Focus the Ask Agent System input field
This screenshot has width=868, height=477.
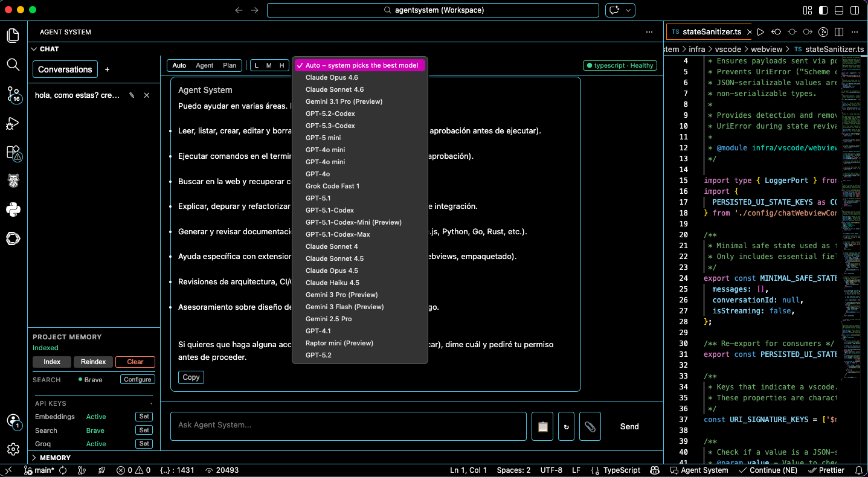[x=349, y=425]
